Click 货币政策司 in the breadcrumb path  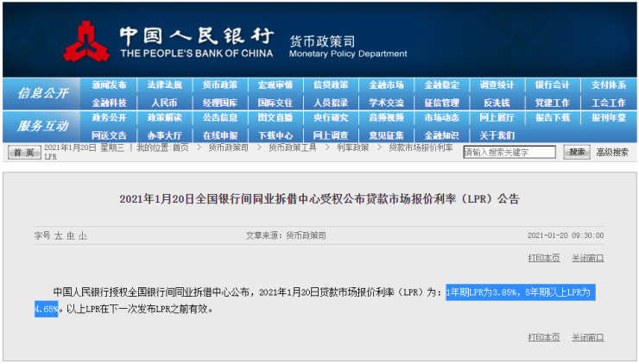point(228,147)
